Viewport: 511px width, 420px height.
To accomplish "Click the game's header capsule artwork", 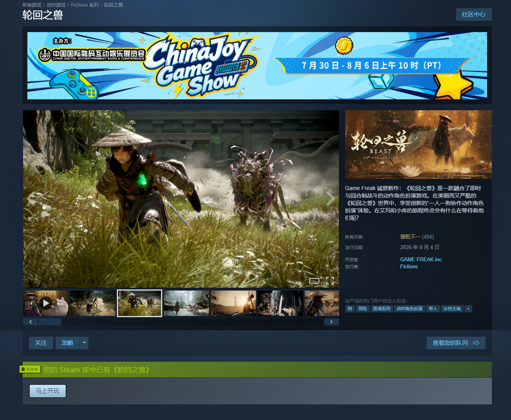I will coord(418,145).
